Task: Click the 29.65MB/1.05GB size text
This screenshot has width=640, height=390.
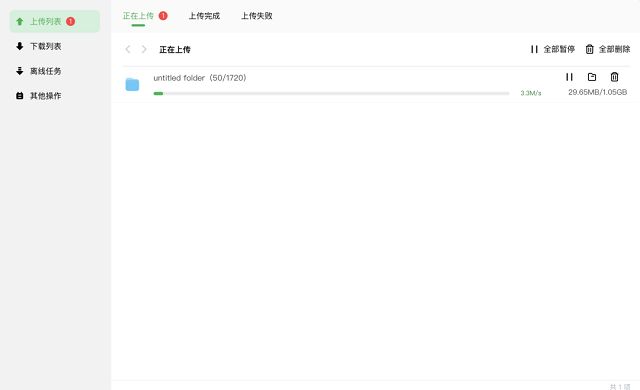Action: click(x=598, y=92)
